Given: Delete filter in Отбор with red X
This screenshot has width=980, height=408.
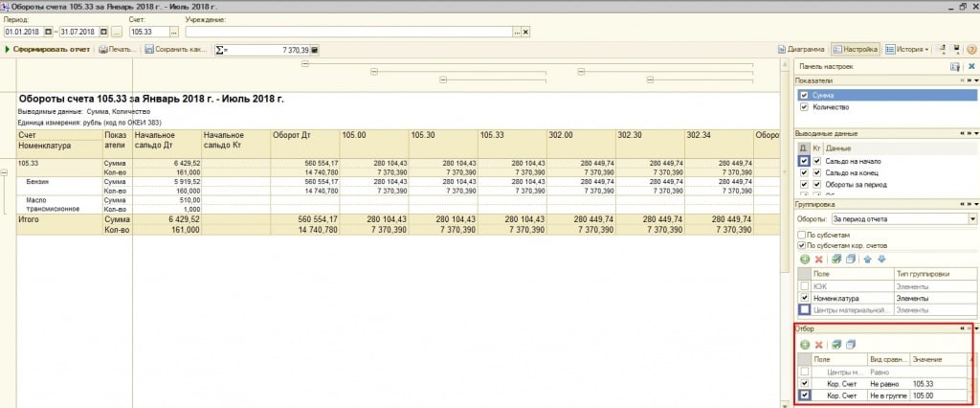Looking at the screenshot, I should [818, 345].
